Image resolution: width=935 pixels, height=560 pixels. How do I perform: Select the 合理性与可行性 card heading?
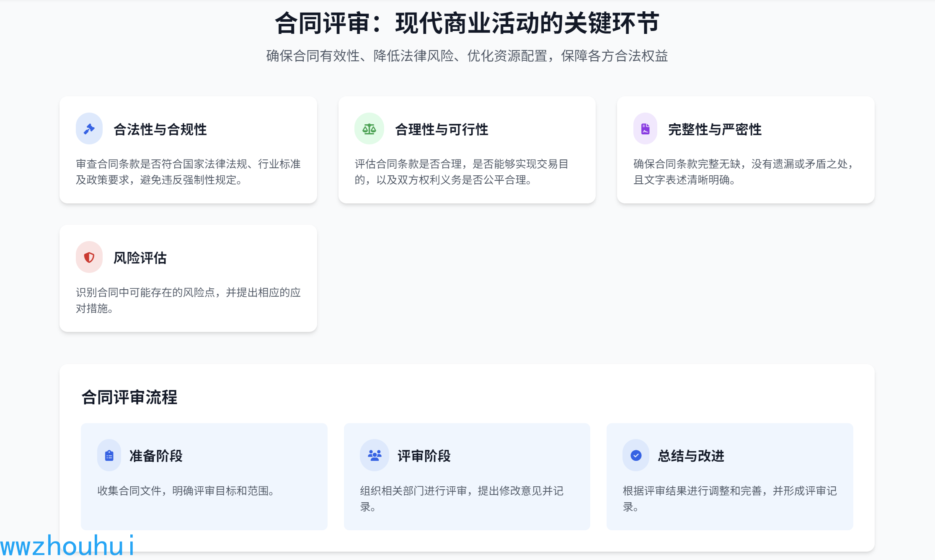point(442,129)
